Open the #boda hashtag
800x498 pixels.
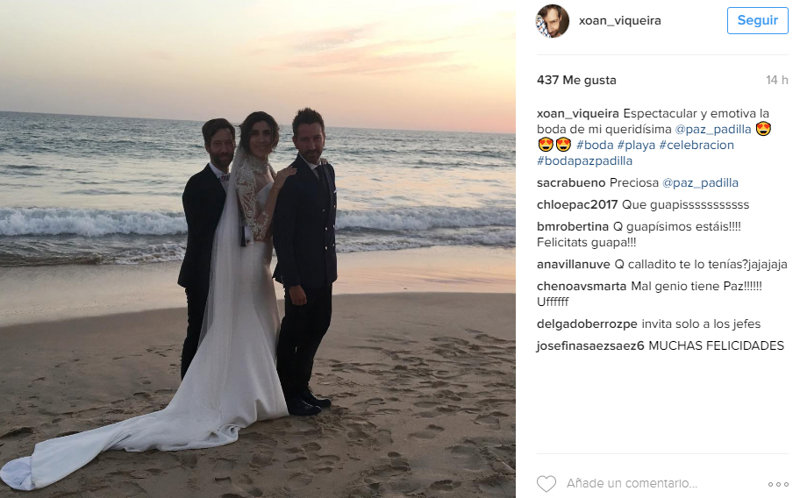pos(595,145)
